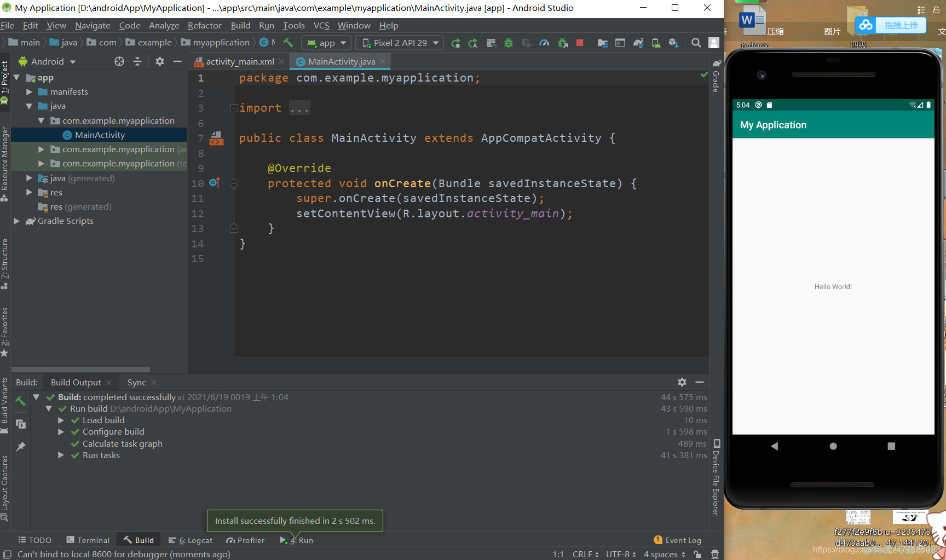Click Apply Code Changes icon
Screen dimensions: 946x560
491,43
